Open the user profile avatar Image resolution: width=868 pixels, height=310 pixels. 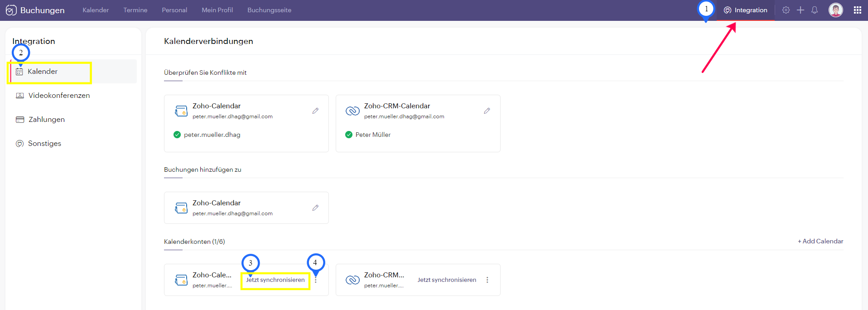click(x=836, y=10)
